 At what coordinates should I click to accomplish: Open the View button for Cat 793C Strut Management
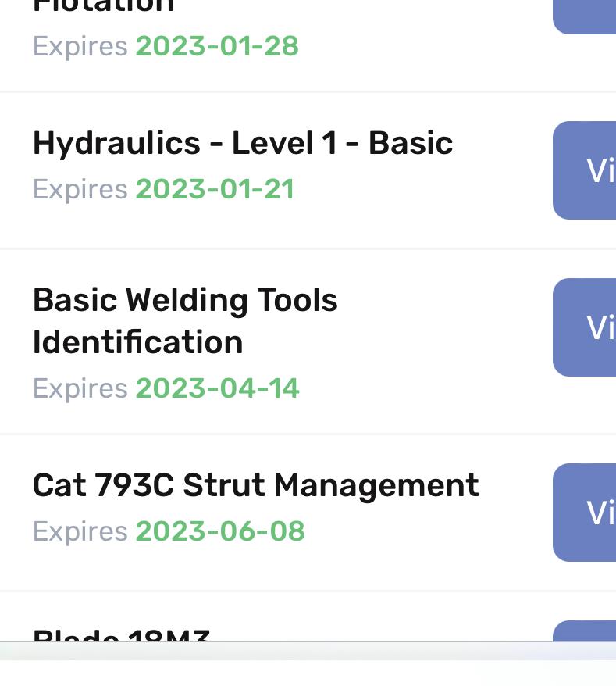[585, 513]
